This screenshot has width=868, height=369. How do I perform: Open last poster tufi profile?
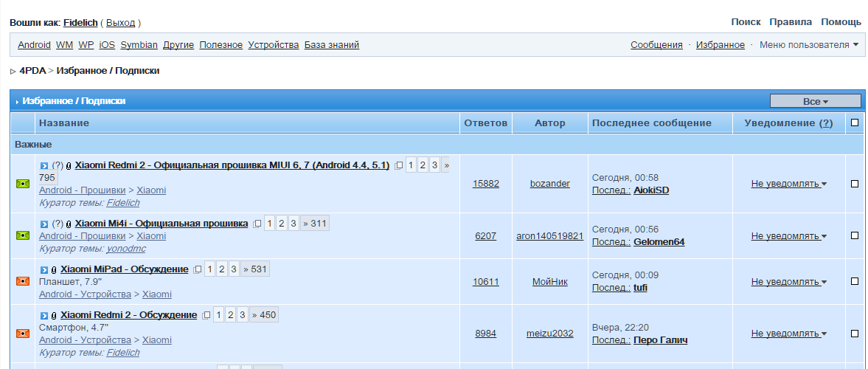(640, 288)
